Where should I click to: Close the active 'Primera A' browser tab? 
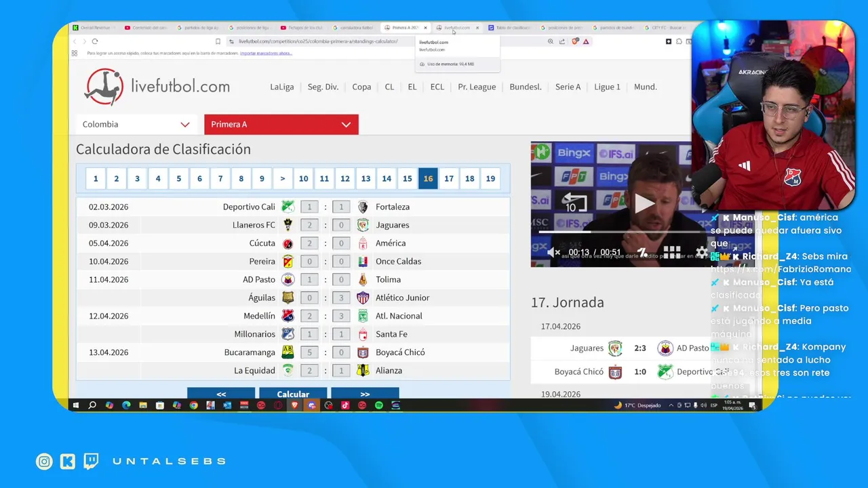425,28
